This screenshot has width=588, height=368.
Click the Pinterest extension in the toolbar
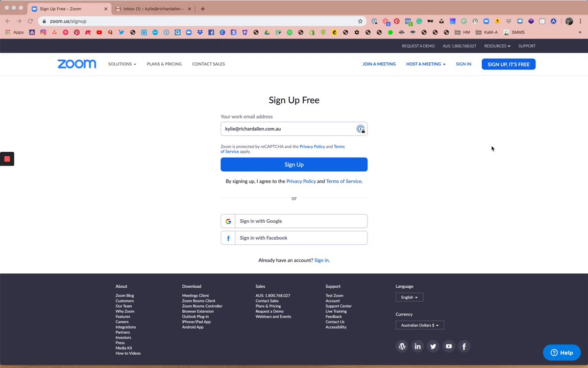[x=397, y=21]
